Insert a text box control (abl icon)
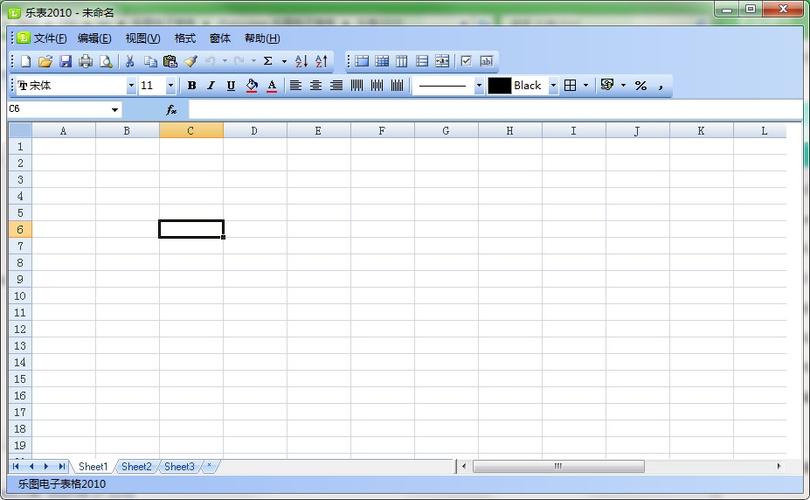The height and width of the screenshot is (500, 810). point(486,61)
